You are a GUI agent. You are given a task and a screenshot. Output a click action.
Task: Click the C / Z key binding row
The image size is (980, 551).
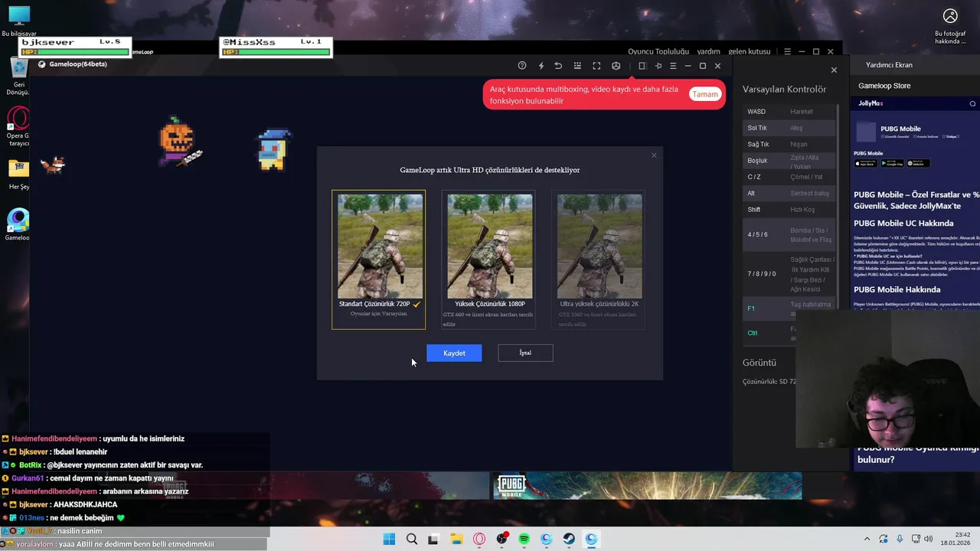pos(789,177)
